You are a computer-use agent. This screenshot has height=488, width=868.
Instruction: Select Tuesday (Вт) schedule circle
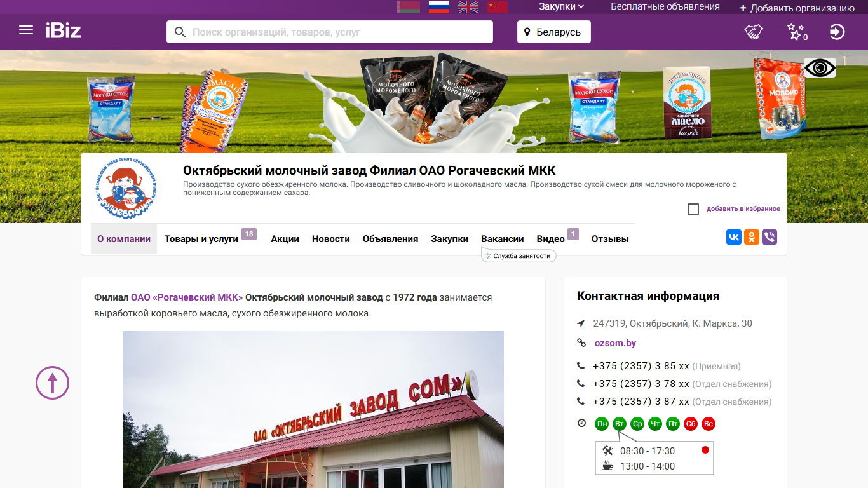click(620, 424)
